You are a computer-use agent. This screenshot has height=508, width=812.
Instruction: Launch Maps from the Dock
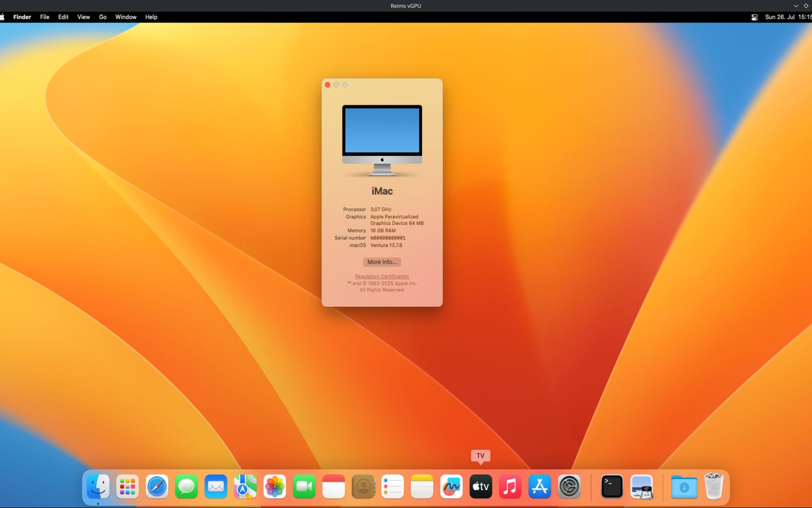(245, 487)
